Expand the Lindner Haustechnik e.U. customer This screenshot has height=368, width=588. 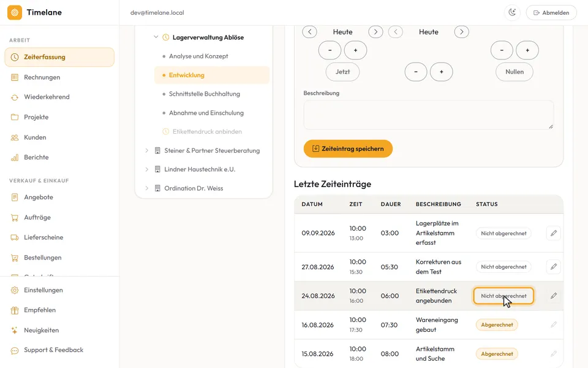point(146,169)
